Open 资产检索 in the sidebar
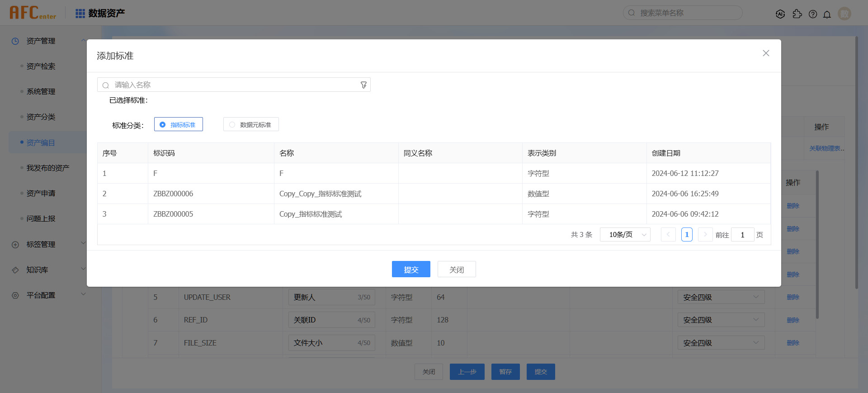The height and width of the screenshot is (393, 868). (41, 66)
